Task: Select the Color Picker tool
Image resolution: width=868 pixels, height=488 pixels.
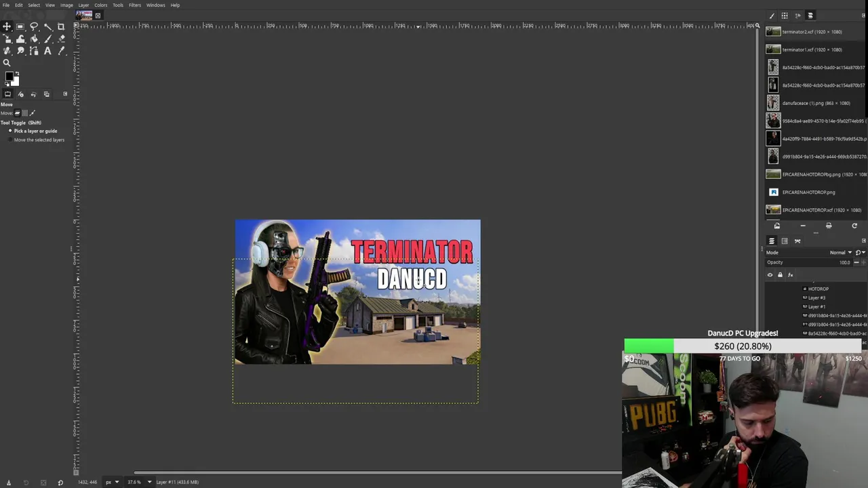Action: (x=60, y=51)
